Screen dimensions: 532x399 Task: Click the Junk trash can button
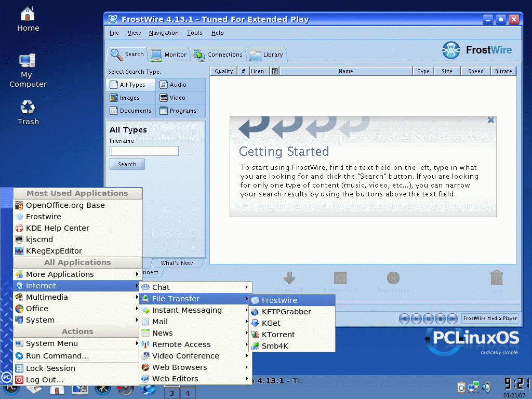[x=496, y=282]
